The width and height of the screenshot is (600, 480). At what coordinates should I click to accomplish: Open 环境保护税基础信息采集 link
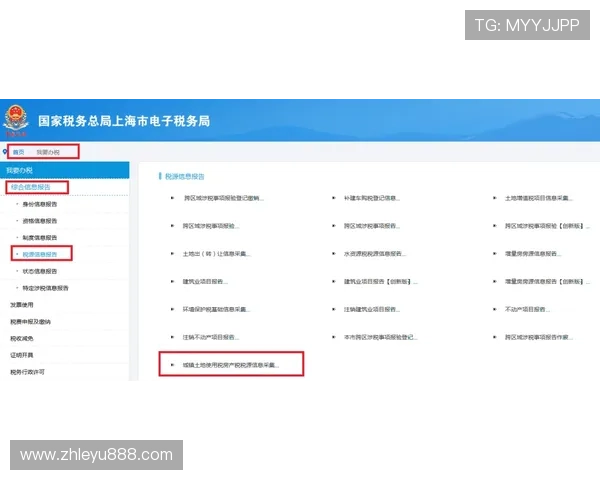217,309
